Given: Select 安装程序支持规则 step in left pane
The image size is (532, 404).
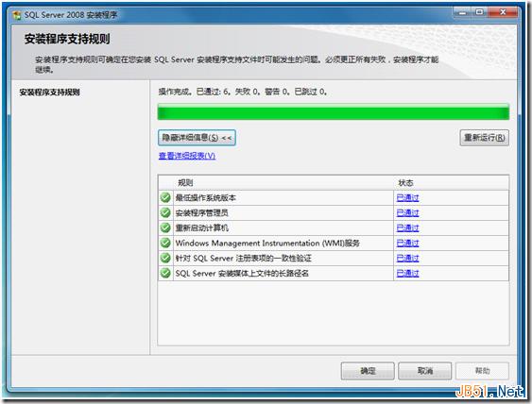Looking at the screenshot, I should click(49, 93).
